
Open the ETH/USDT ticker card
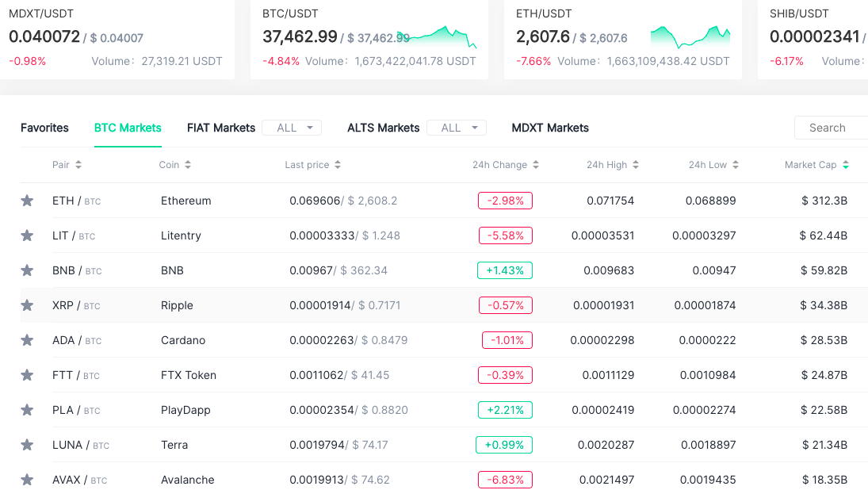point(623,40)
